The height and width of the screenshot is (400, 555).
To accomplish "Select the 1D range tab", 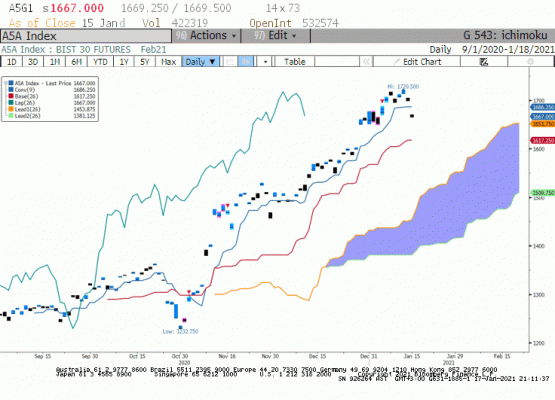I will 12,62.
